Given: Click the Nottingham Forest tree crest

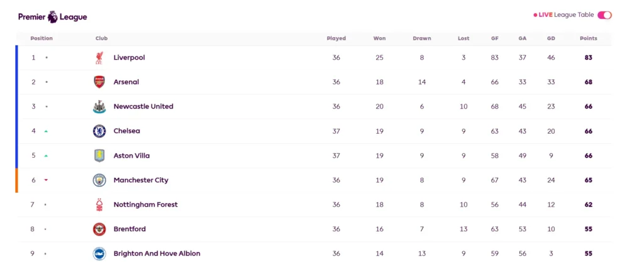Looking at the screenshot, I should tap(99, 205).
